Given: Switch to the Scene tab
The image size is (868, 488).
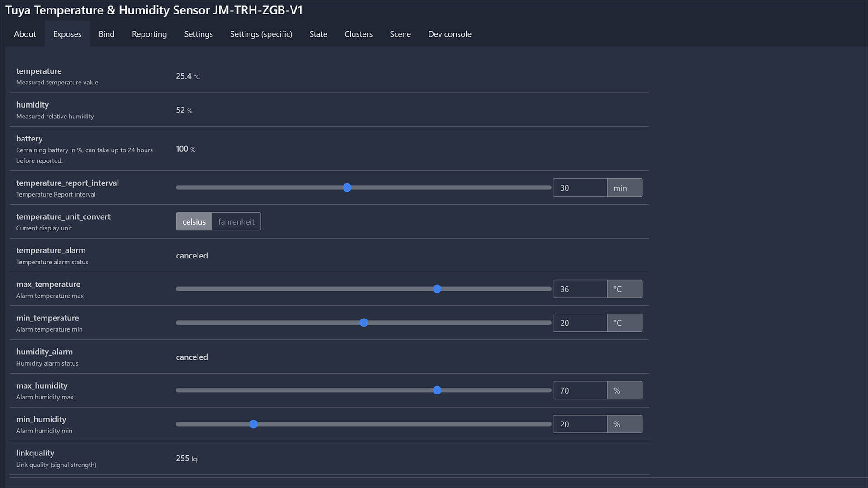Looking at the screenshot, I should pos(400,34).
